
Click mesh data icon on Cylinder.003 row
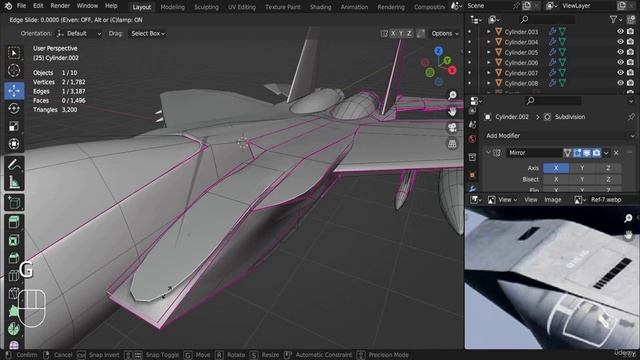pyautogui.click(x=562, y=31)
